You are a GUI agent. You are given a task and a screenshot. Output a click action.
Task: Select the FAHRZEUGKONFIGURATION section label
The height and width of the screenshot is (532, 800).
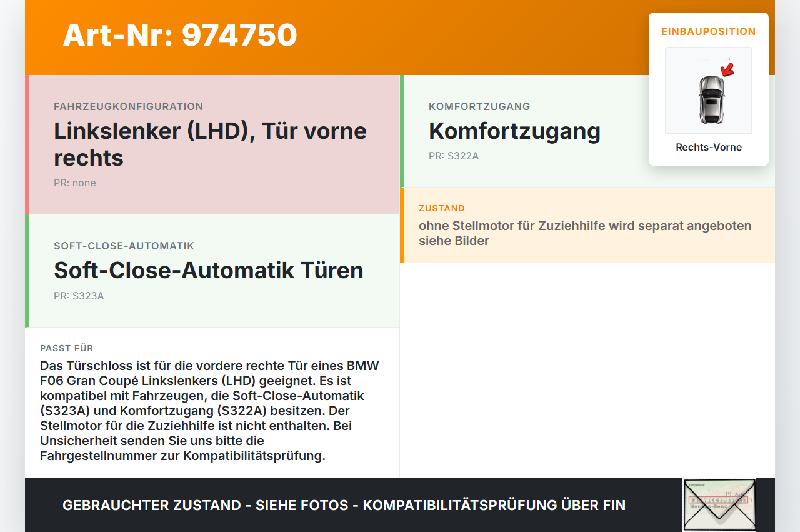129,106
